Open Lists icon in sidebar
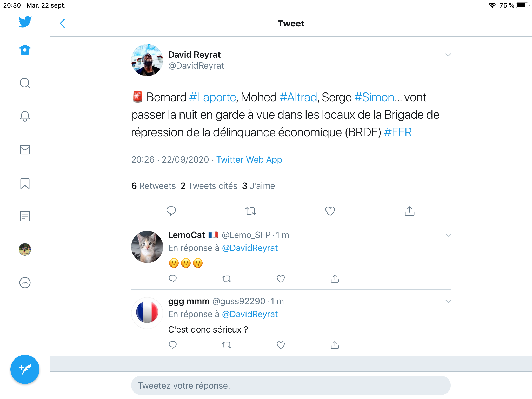Image resolution: width=532 pixels, height=399 pixels. click(25, 216)
